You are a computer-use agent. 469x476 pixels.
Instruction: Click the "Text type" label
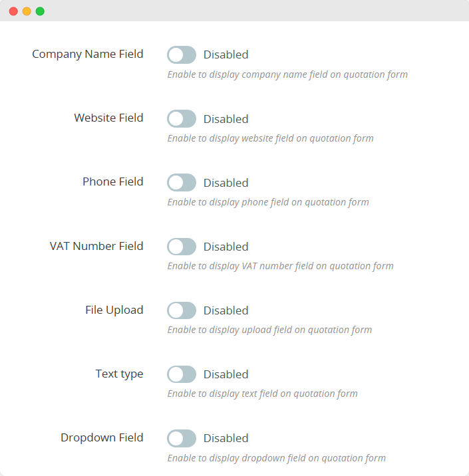(x=119, y=374)
